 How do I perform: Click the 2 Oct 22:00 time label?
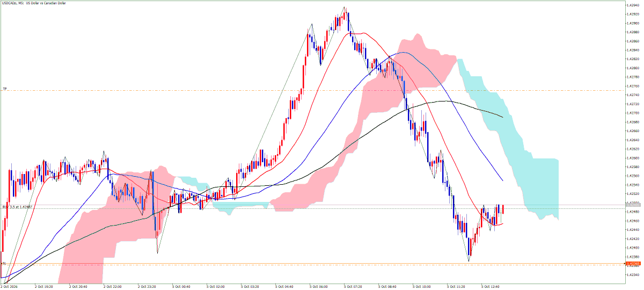tap(113, 287)
